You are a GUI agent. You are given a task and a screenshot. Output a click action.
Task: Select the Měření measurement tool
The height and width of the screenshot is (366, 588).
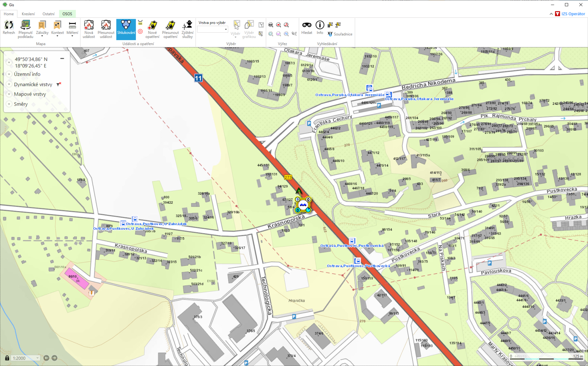tap(72, 28)
